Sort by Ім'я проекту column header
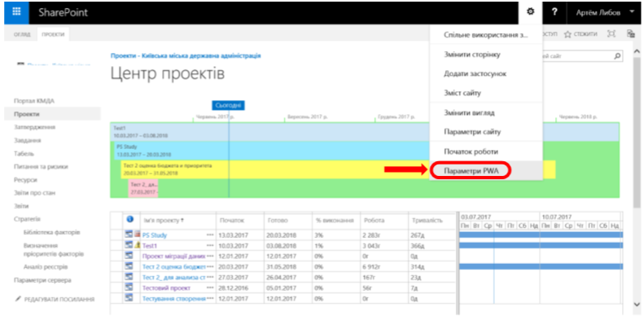644x316 pixels. tap(163, 221)
